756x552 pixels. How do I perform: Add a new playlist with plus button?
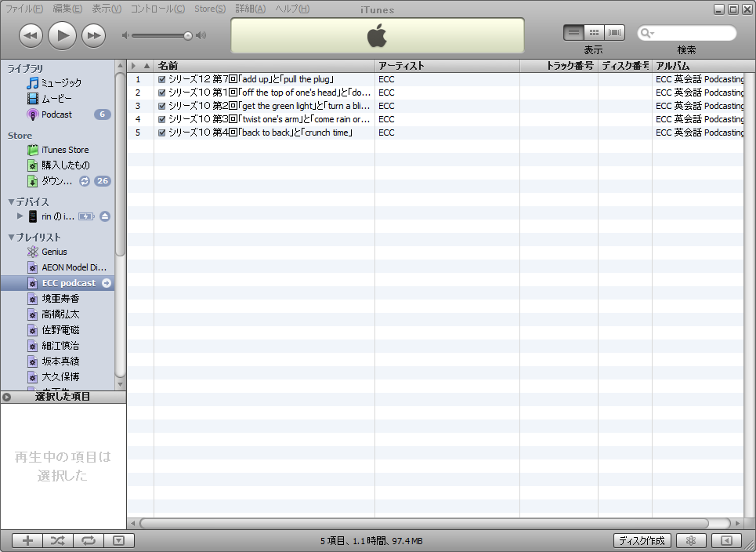27,540
